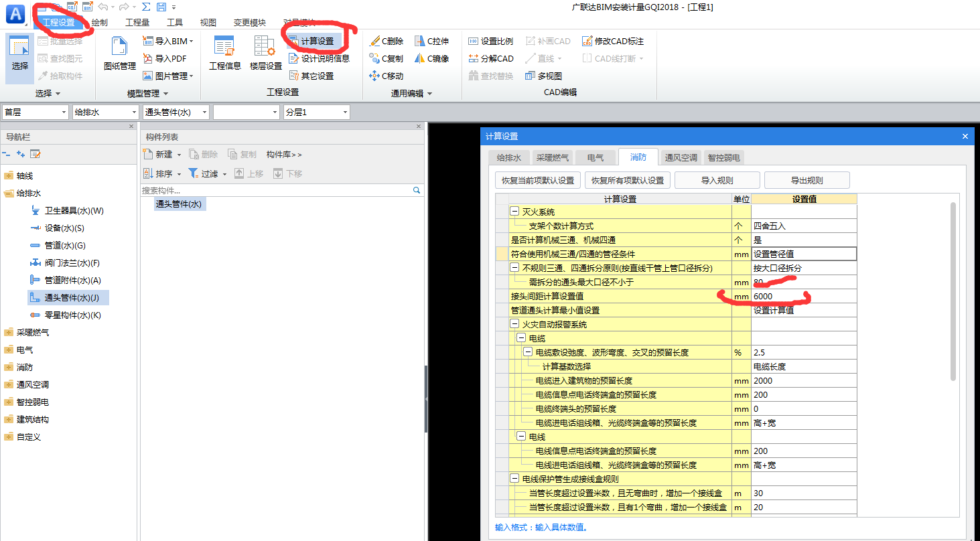Click 导出规则 button
This screenshot has height=541, width=980.
click(x=807, y=180)
